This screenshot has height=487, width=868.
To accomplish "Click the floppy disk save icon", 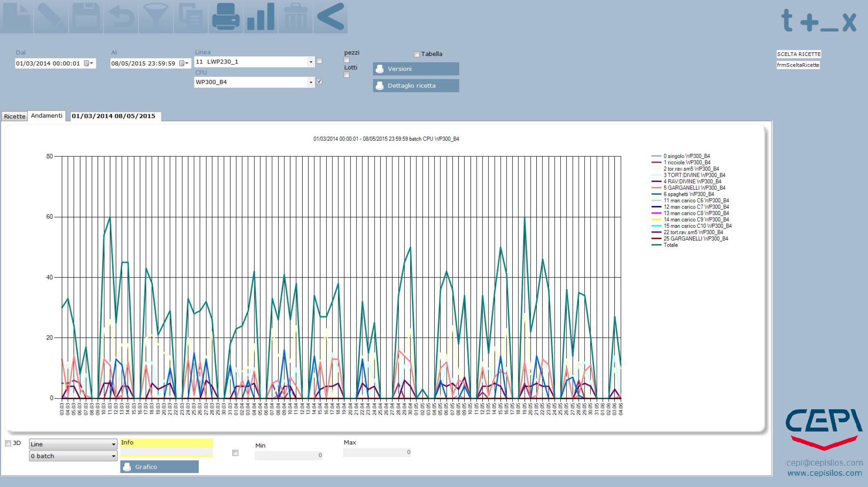I will (x=86, y=17).
